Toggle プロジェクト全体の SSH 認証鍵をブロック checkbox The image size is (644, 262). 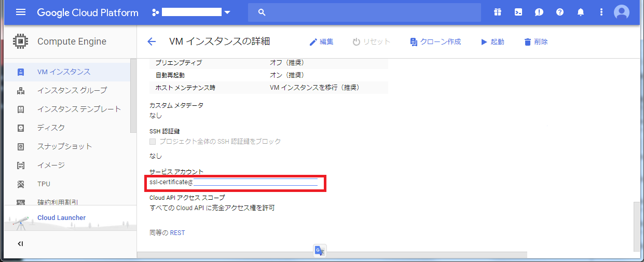(153, 141)
